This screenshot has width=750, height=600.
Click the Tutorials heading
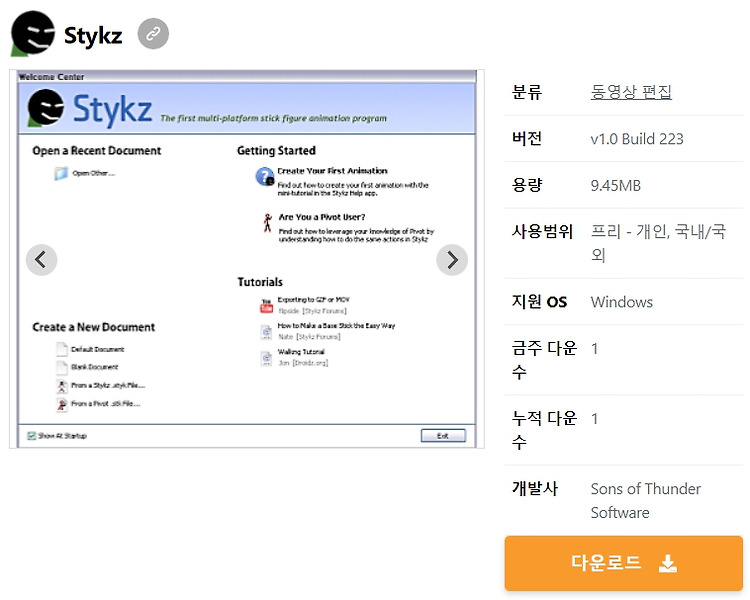click(260, 282)
